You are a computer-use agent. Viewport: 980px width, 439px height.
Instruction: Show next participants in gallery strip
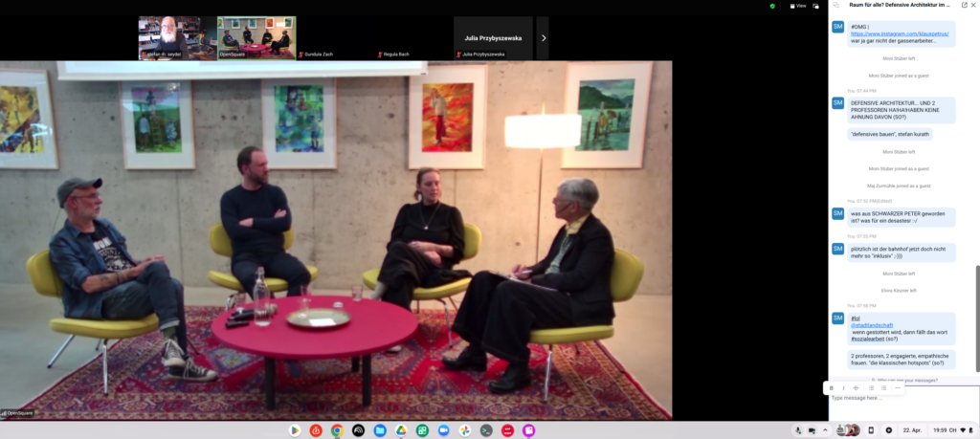pos(544,38)
